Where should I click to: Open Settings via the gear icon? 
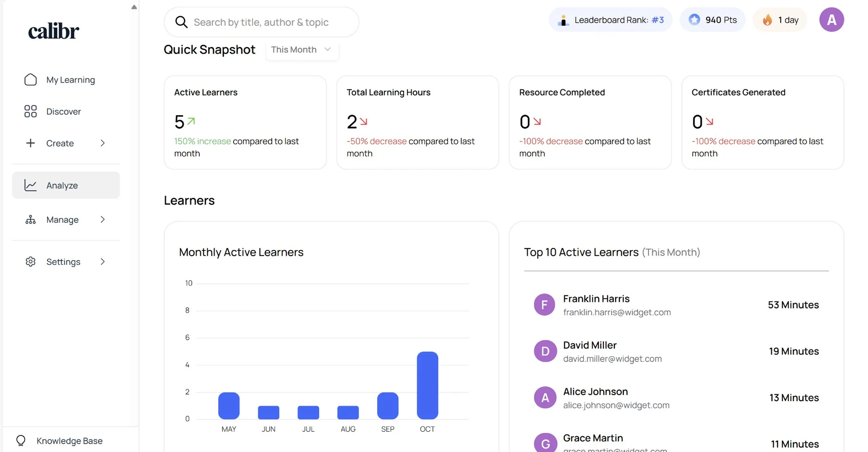(31, 262)
